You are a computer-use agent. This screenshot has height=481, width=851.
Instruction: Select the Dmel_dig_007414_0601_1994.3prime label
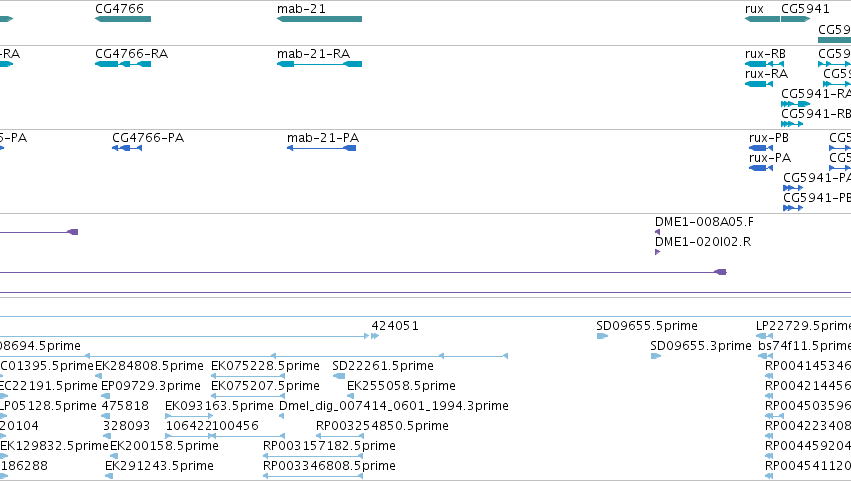pos(394,407)
